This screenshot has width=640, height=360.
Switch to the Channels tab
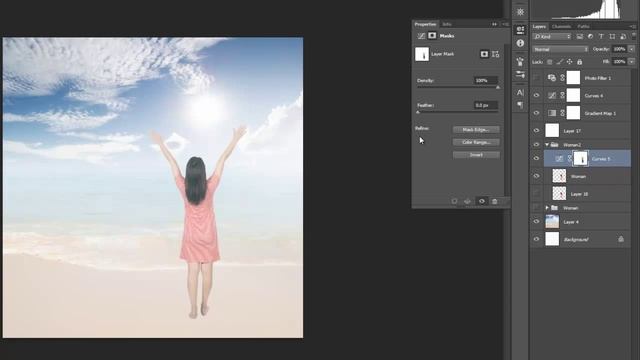(561, 27)
